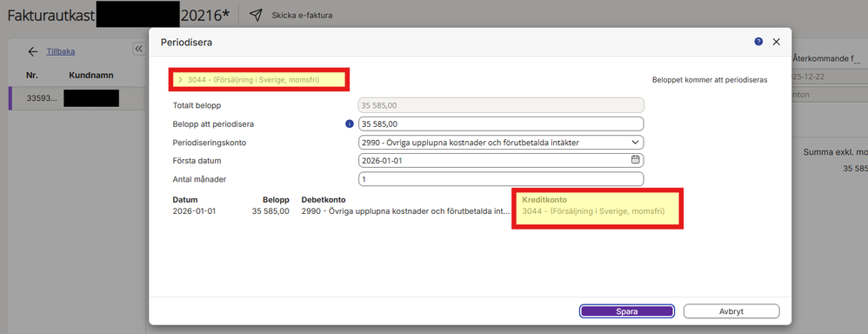Click the Beloppet kommer att periodiseras text
The height and width of the screenshot is (334, 868).
tap(710, 80)
